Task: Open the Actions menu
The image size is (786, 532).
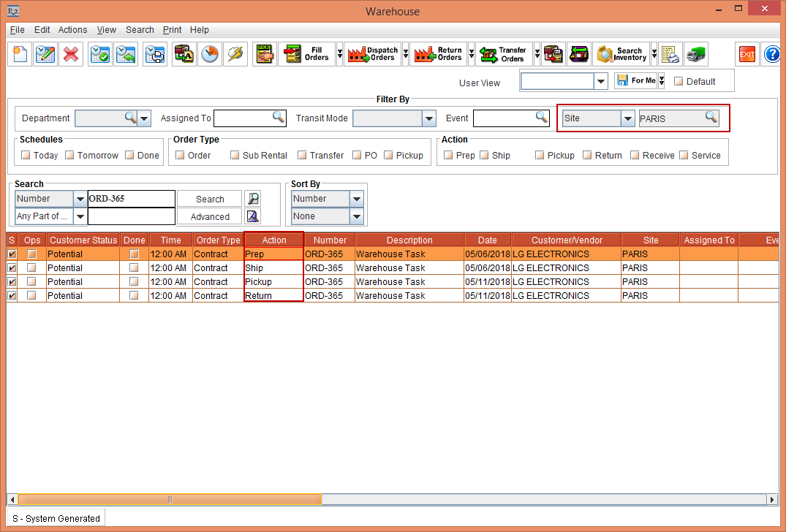Action: point(72,30)
